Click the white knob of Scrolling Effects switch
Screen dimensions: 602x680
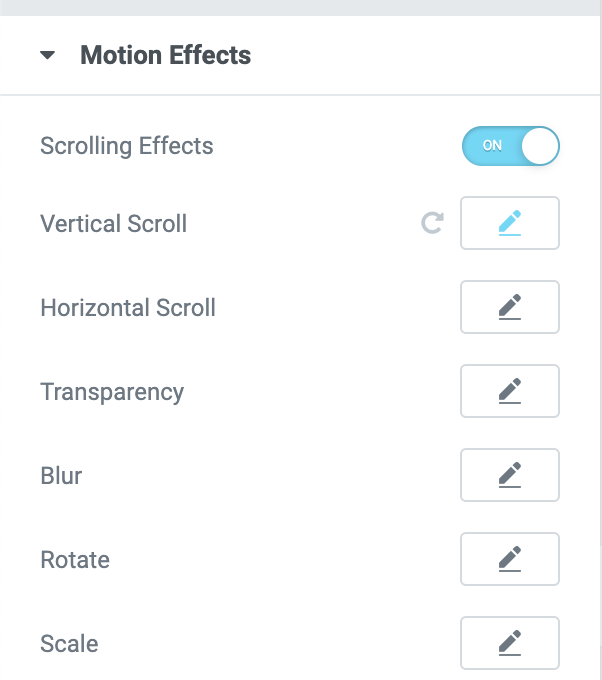540,146
